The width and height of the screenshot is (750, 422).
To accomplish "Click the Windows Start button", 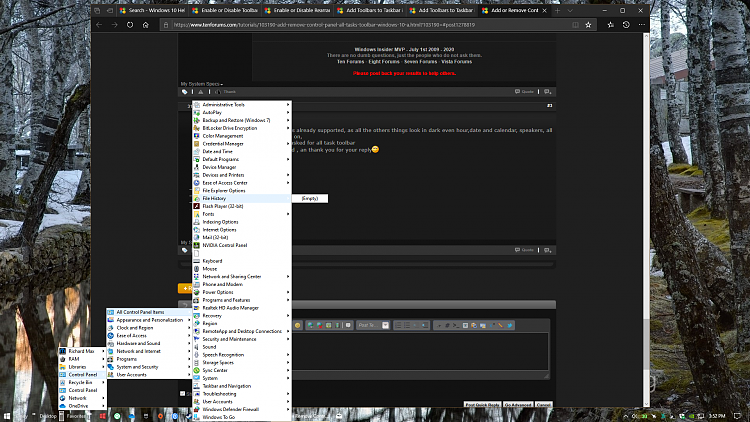I will pyautogui.click(x=7, y=416).
